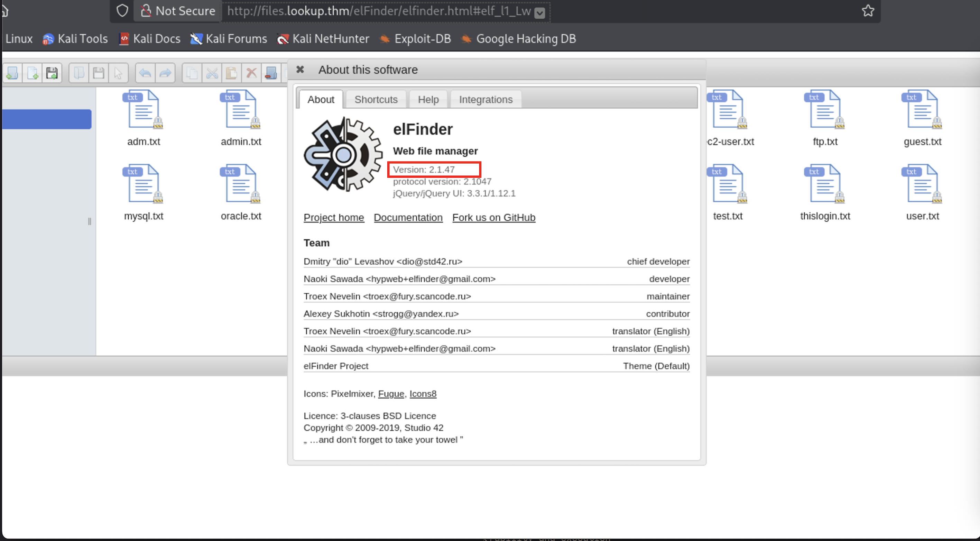Viewport: 980px width, 541px height.
Task: Click the Back arrow toolbar icon
Action: (145, 73)
